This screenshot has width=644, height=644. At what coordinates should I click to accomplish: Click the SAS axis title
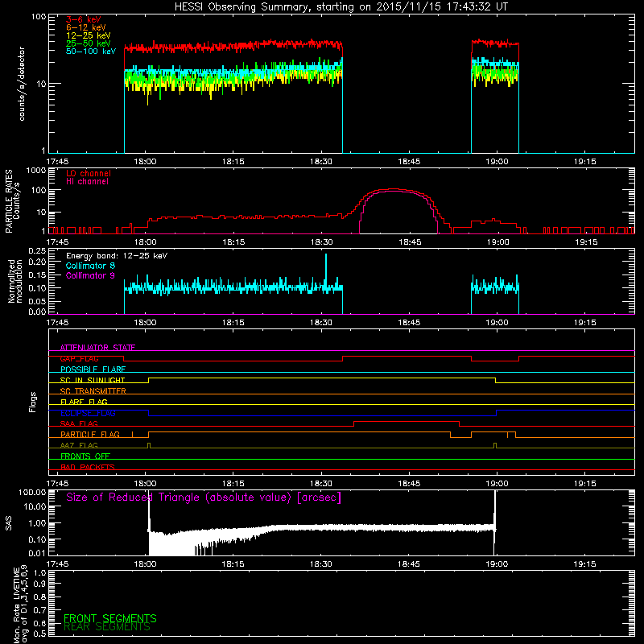coord(9,523)
